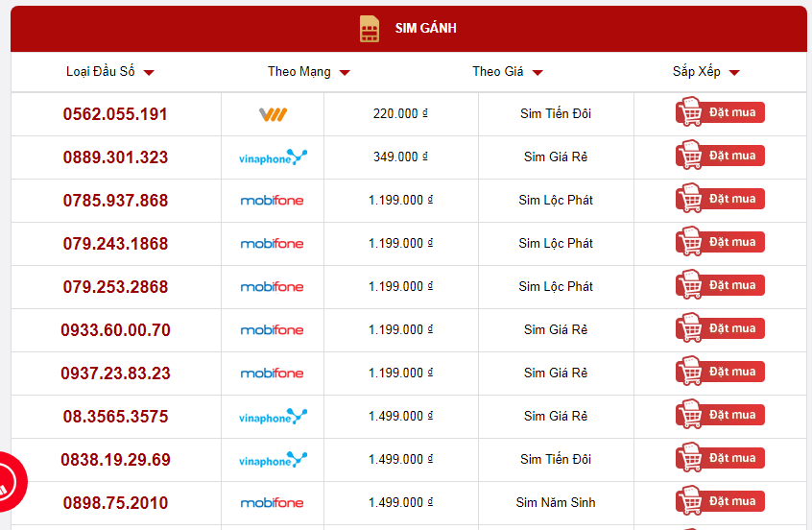
Task: Click the Vietnamobile logo for 0562.055.191
Action: click(273, 114)
